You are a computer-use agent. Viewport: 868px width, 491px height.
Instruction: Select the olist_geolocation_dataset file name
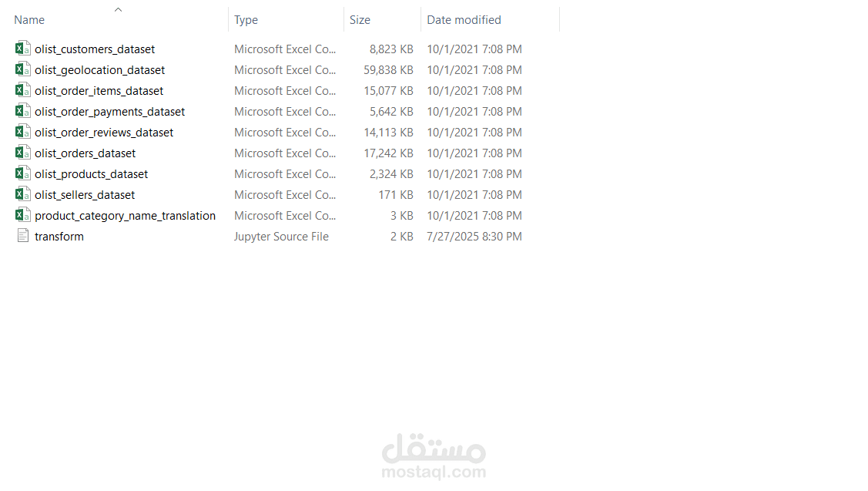click(x=99, y=70)
